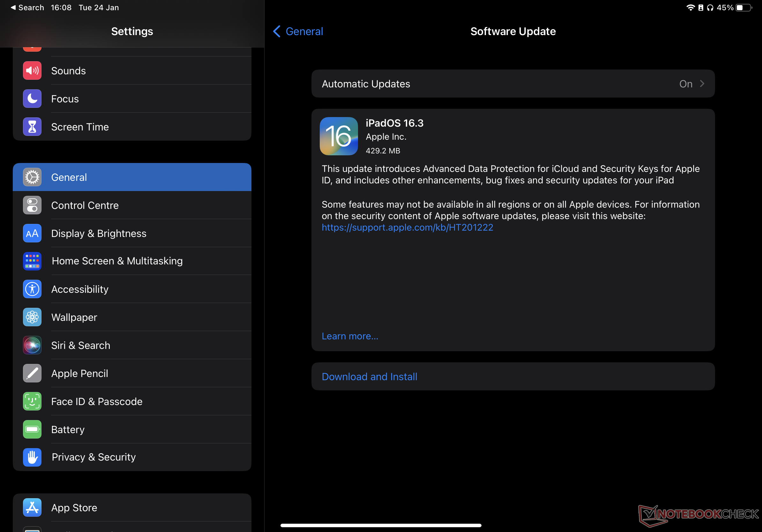Tap the battery indicator in status bar
Viewport: 762px width, 532px height.
[x=744, y=8]
